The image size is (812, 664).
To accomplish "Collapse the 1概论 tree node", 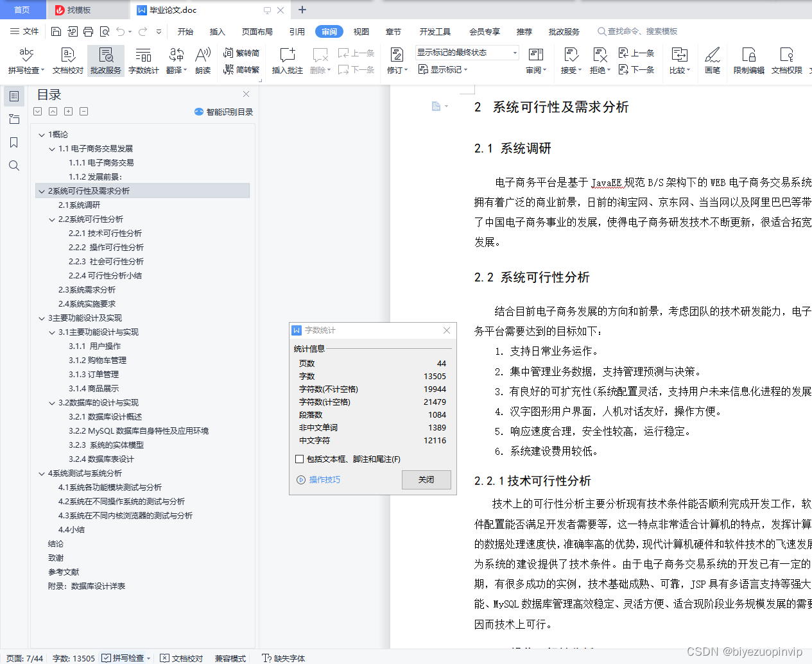I will [x=42, y=135].
